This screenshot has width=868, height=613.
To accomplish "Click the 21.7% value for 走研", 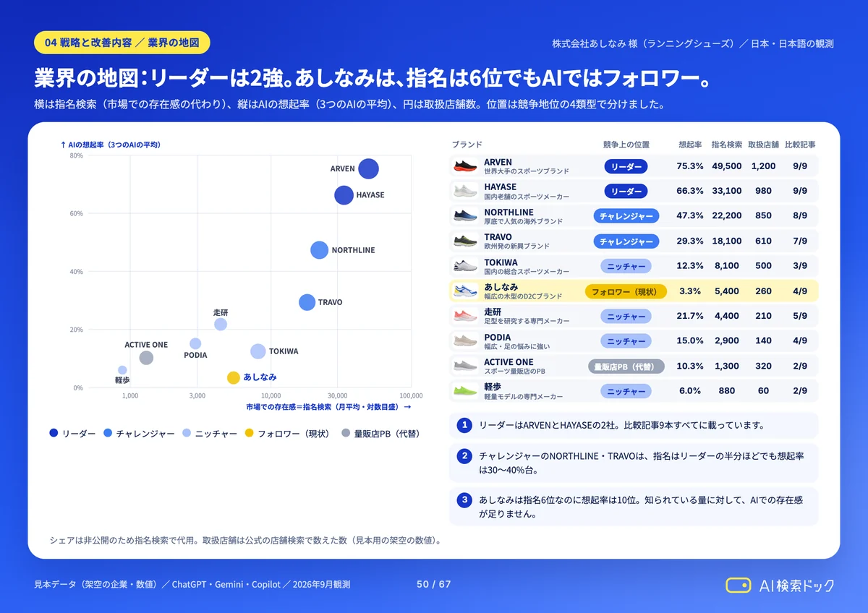I will pyautogui.click(x=690, y=315).
